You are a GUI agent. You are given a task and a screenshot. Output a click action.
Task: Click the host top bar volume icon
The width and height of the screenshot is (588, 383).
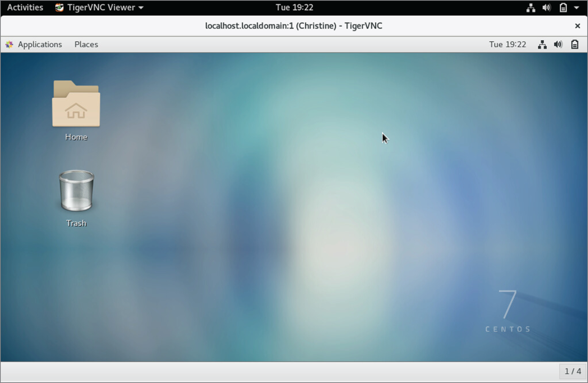click(546, 8)
